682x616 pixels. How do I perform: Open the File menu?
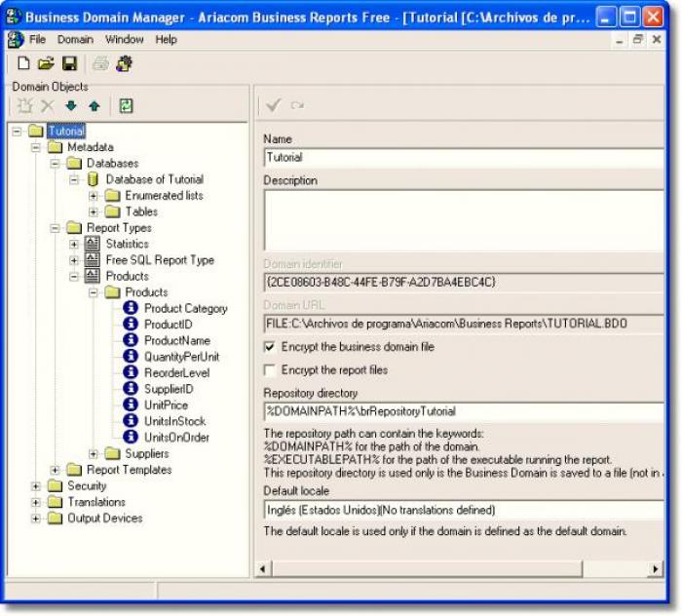[37, 40]
